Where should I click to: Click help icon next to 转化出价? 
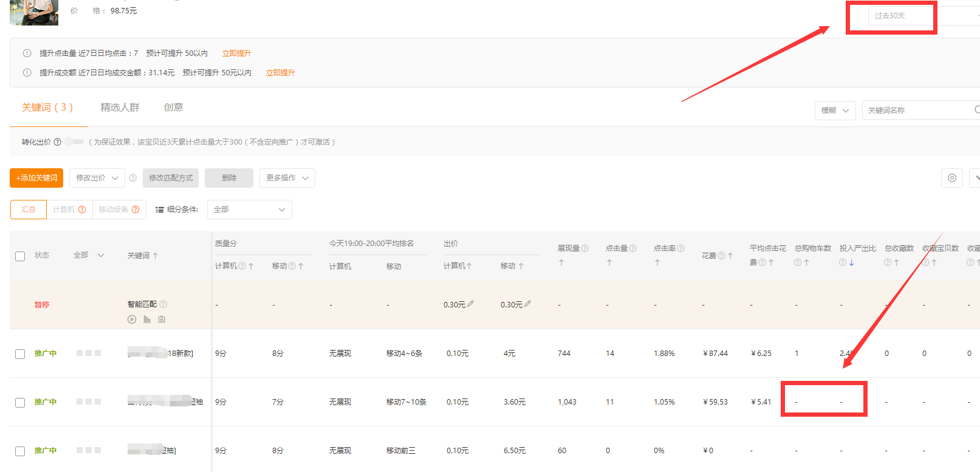pos(58,142)
